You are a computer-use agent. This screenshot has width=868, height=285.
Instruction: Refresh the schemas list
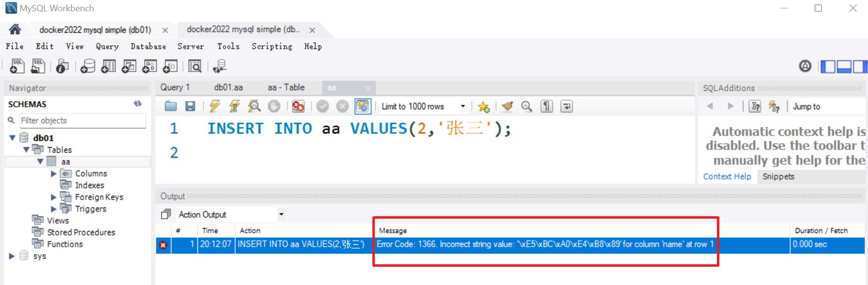tap(138, 104)
